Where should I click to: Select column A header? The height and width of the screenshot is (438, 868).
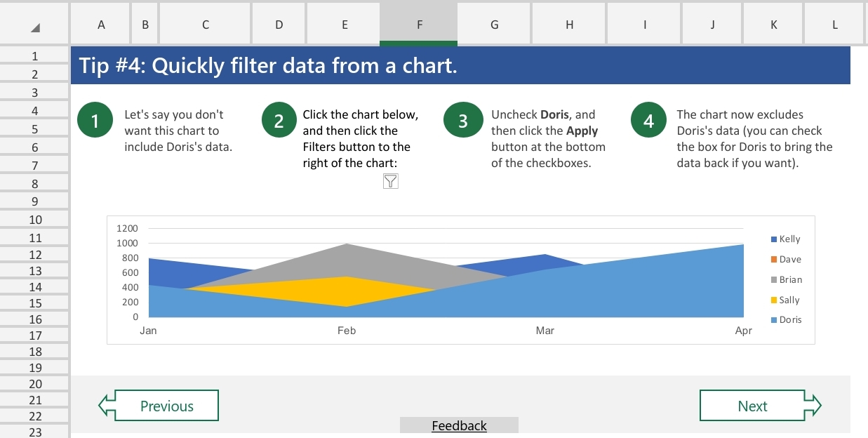point(100,25)
